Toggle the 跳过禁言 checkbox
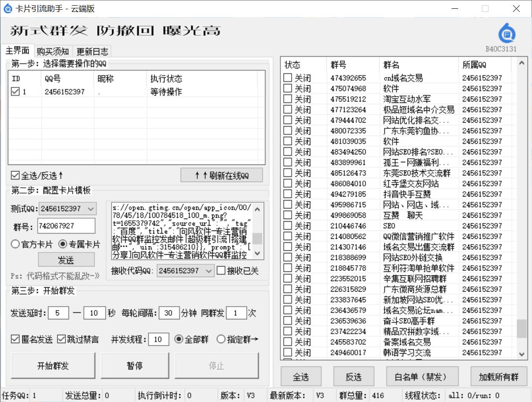Image resolution: width=532 pixels, height=402 pixels. pyautogui.click(x=78, y=339)
